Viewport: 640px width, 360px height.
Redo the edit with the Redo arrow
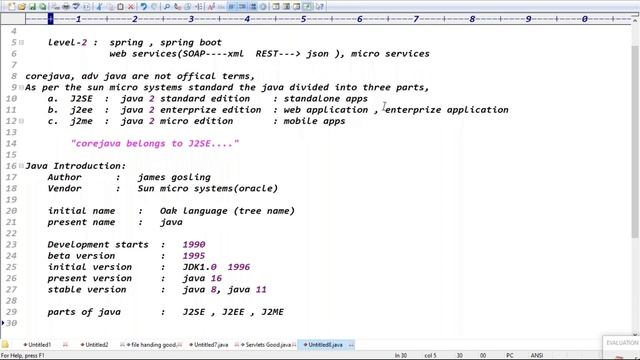point(154,7)
